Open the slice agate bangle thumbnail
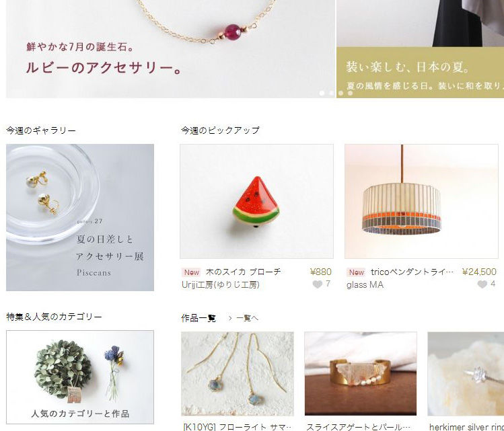The height and width of the screenshot is (431, 504). [361, 374]
